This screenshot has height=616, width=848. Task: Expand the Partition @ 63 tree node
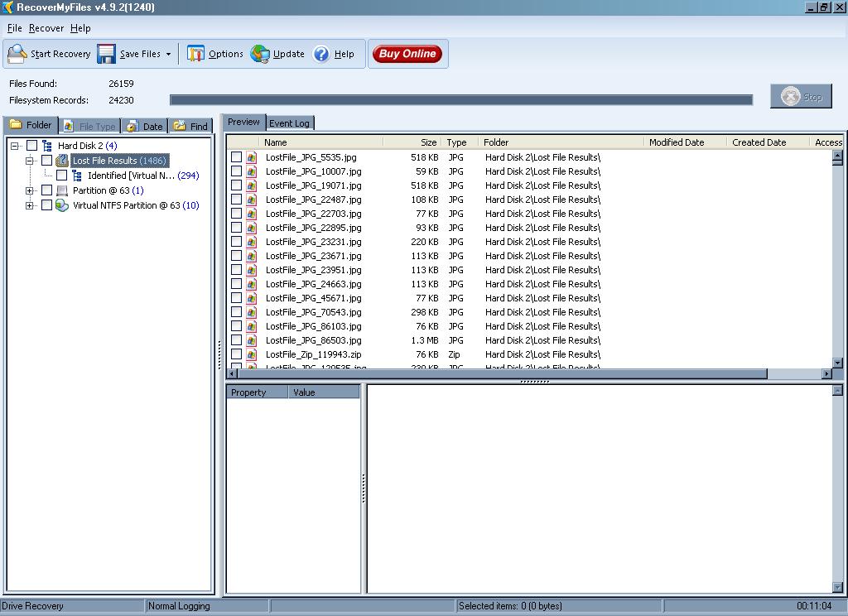30,190
